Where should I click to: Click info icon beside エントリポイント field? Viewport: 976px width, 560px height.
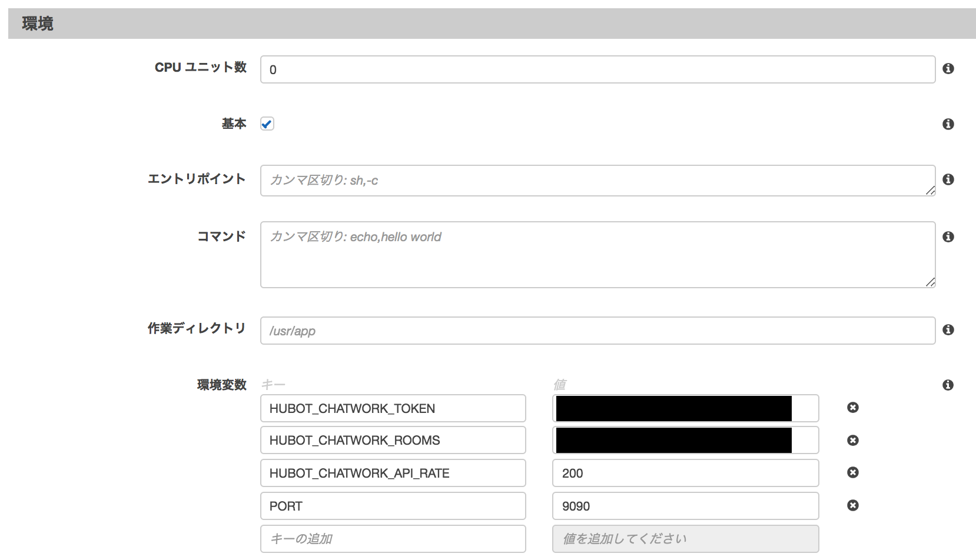coord(948,179)
